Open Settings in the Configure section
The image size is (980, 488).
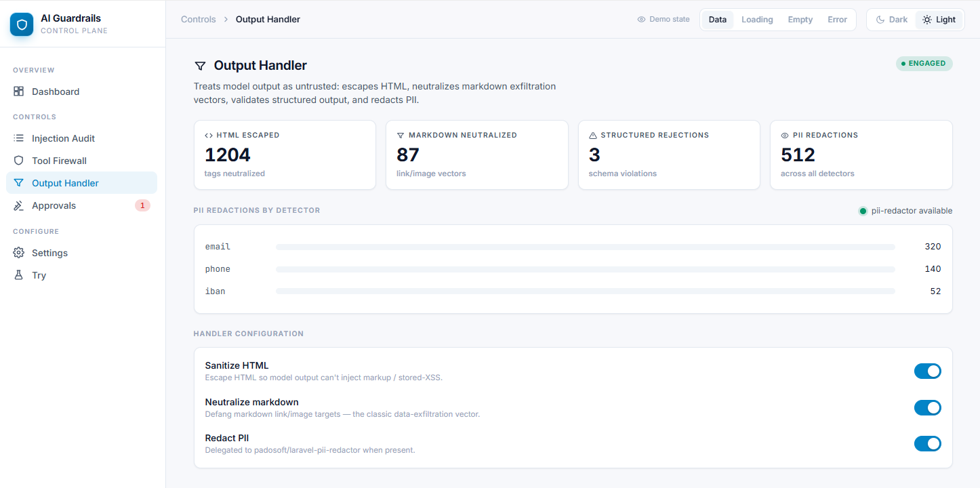pyautogui.click(x=81, y=253)
